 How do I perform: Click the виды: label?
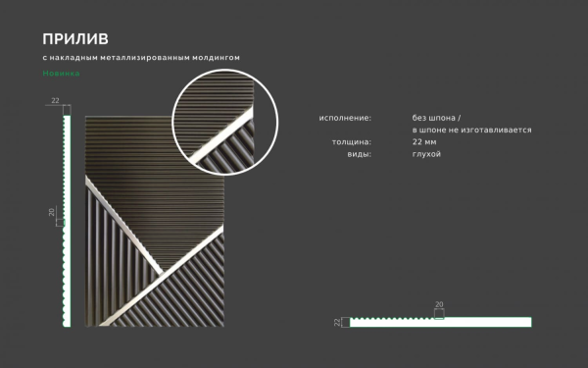click(359, 154)
